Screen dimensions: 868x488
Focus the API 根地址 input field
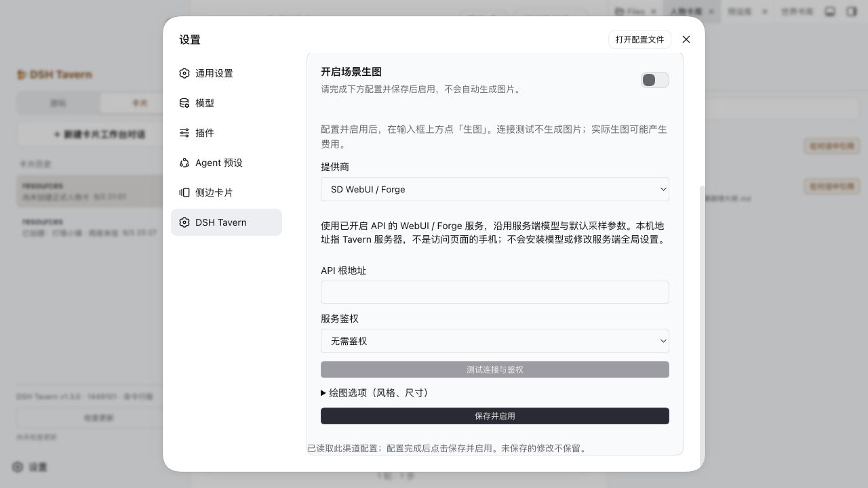coord(495,292)
